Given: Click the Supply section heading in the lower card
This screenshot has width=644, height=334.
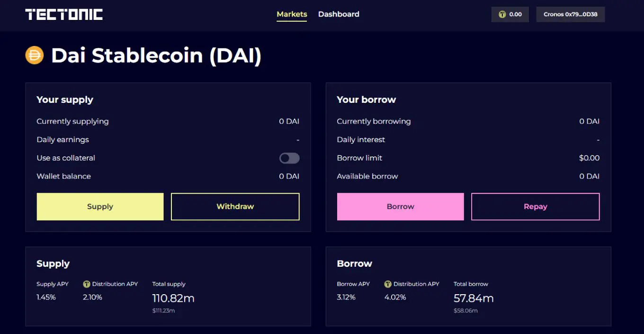Looking at the screenshot, I should [53, 264].
